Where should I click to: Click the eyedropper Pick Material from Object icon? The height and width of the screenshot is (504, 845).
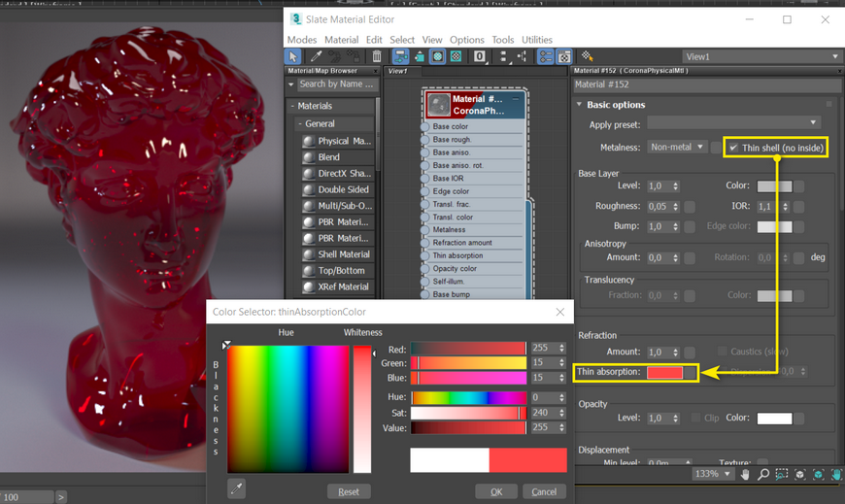click(317, 57)
